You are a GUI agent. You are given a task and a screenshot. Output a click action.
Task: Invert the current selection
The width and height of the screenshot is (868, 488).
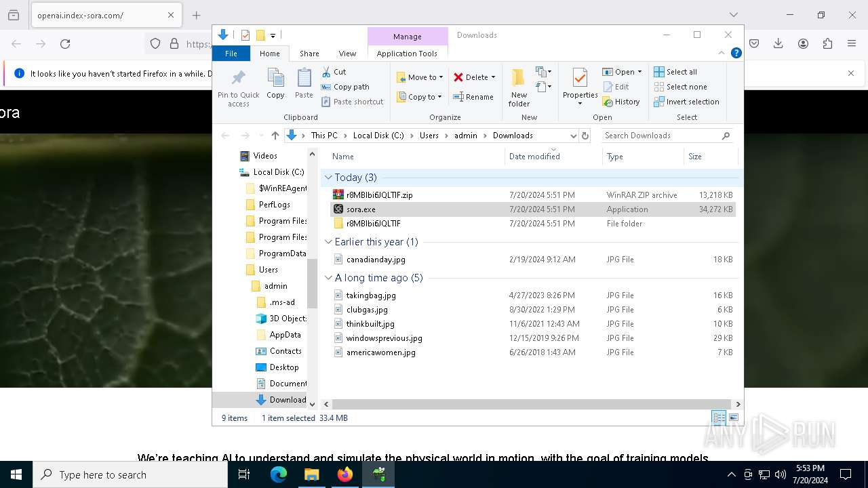point(686,102)
